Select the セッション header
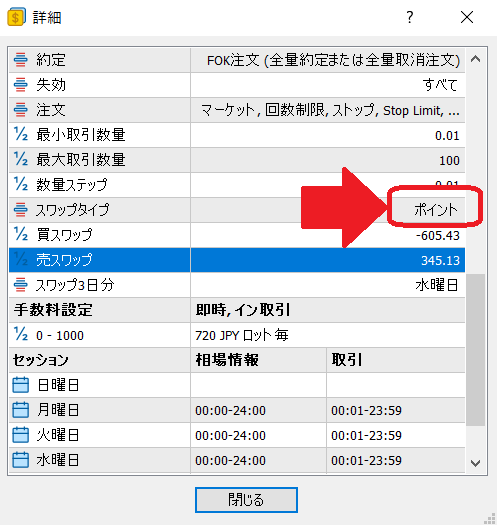 [41, 360]
